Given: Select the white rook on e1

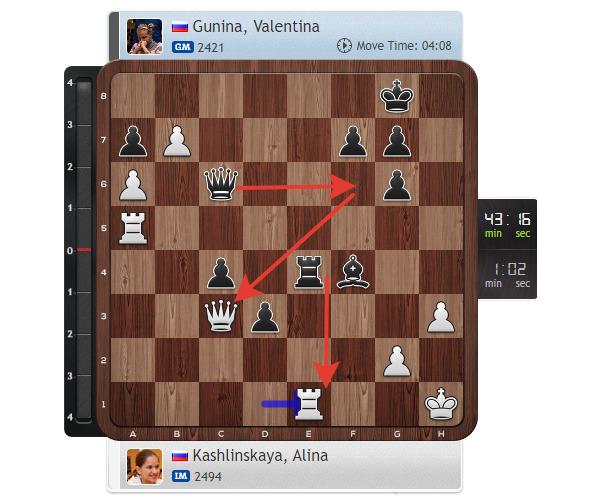Looking at the screenshot, I should 309,404.
